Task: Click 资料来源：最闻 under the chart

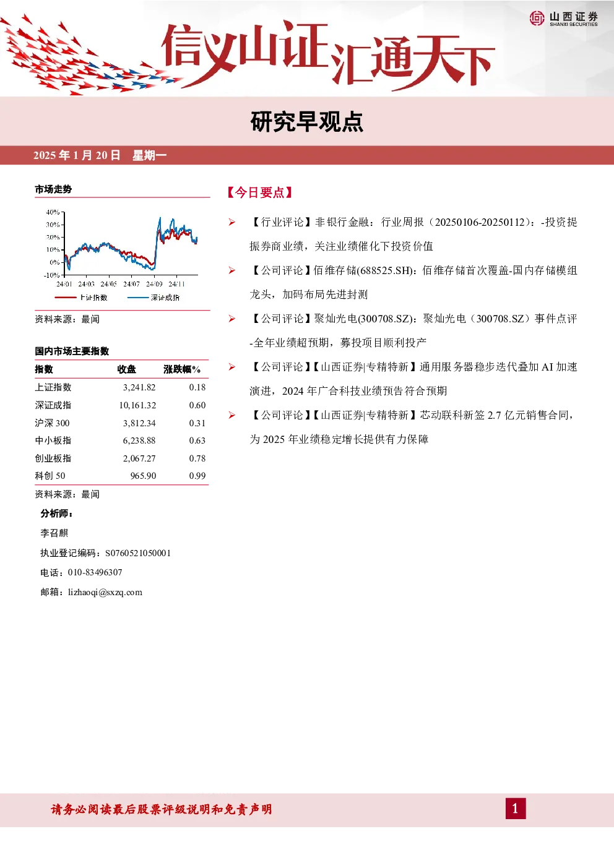Action: click(67, 319)
